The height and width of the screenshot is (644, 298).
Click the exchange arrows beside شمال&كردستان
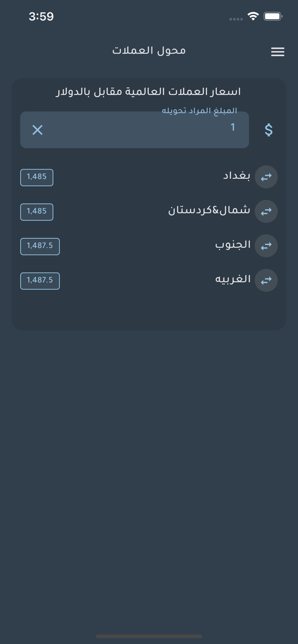(x=266, y=211)
